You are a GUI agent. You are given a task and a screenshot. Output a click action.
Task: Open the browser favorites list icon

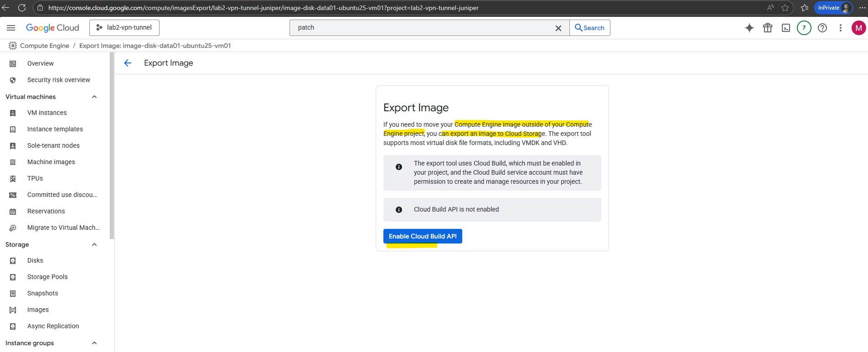(805, 8)
